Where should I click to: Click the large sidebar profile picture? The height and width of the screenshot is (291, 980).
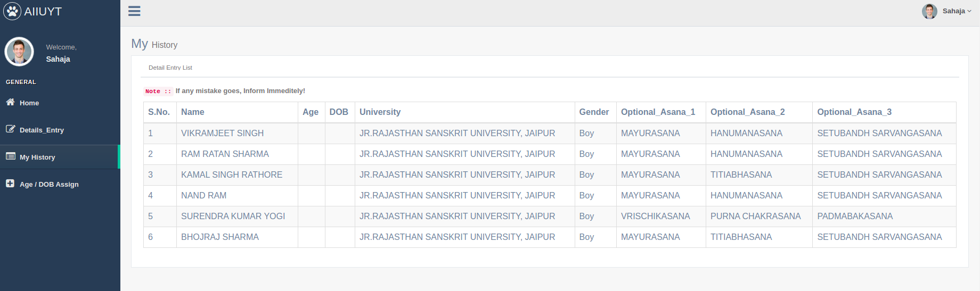pyautogui.click(x=19, y=52)
